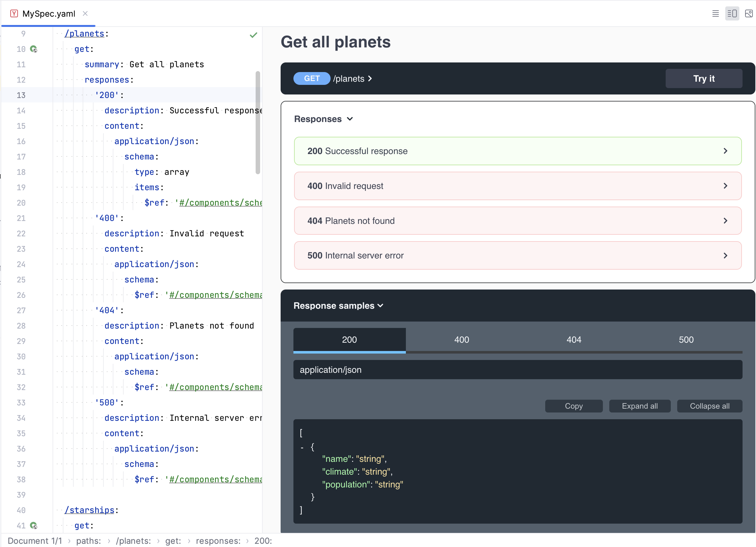The width and height of the screenshot is (756, 547).
Task: Select the 404 response sample tab
Action: [x=573, y=340]
